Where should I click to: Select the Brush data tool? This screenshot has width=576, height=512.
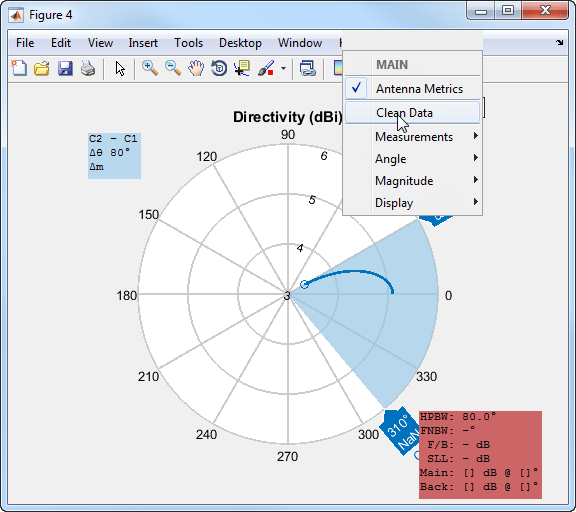coord(266,68)
